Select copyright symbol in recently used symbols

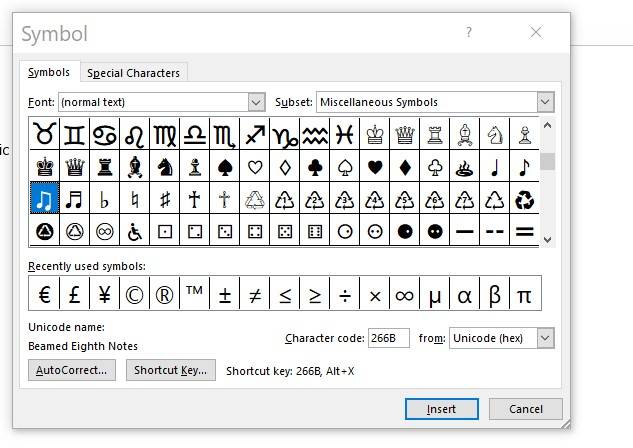135,294
